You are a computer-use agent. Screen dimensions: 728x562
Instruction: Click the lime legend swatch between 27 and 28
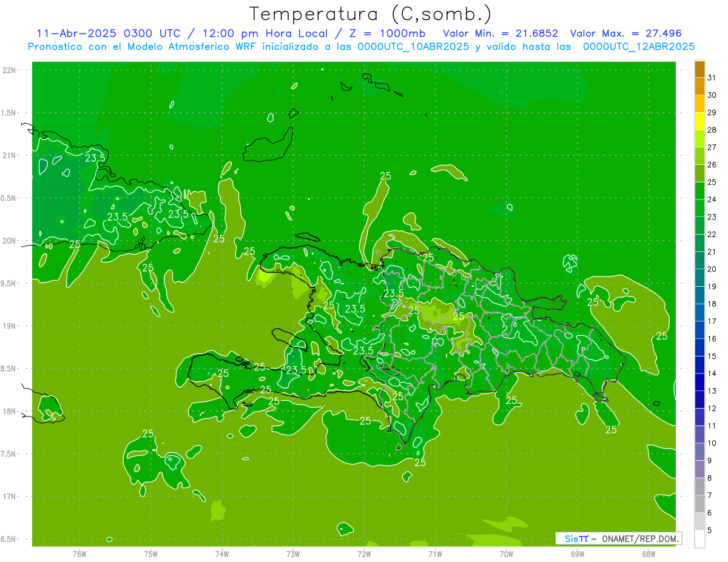[699, 139]
